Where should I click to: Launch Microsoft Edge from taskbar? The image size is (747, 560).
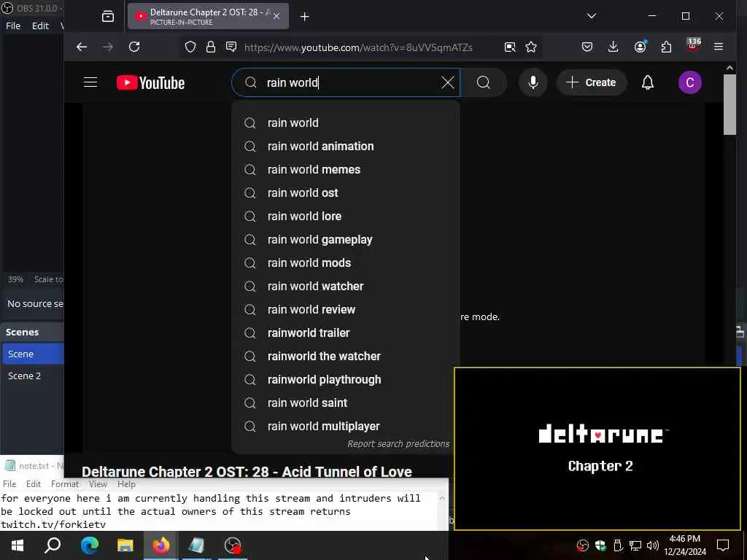(x=89, y=545)
